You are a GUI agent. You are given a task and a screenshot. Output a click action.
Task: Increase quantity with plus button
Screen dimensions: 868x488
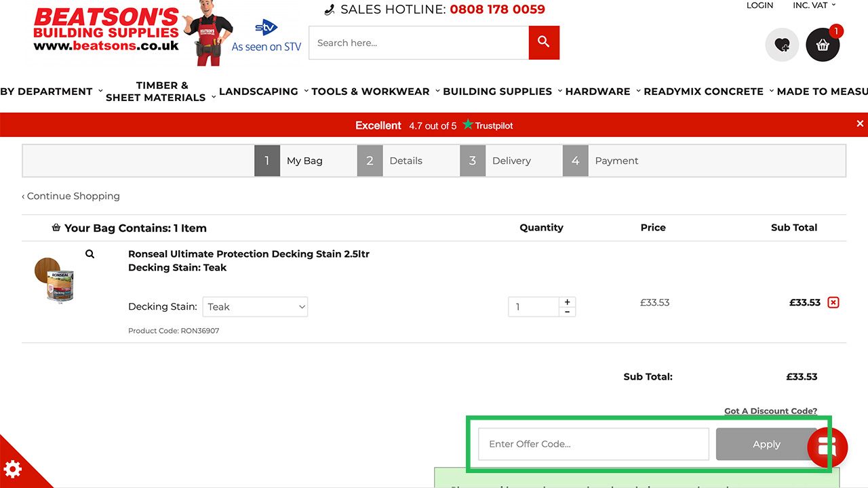[567, 302]
